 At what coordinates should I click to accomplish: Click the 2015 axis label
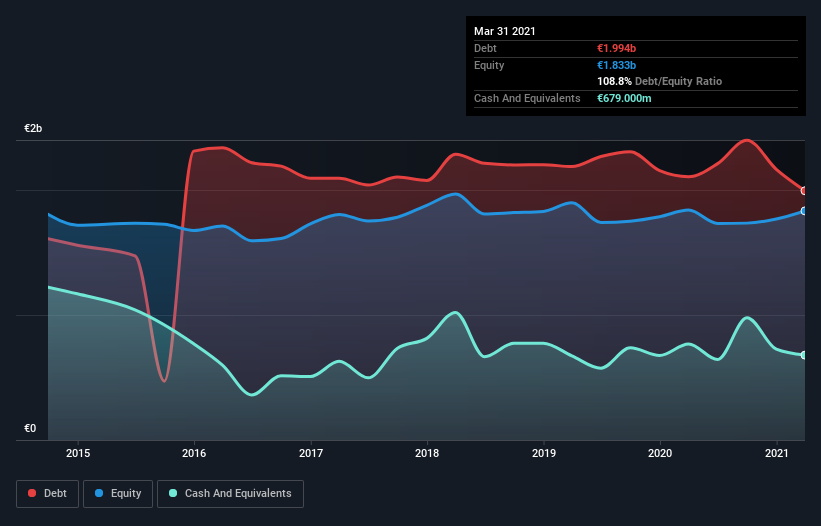click(78, 453)
